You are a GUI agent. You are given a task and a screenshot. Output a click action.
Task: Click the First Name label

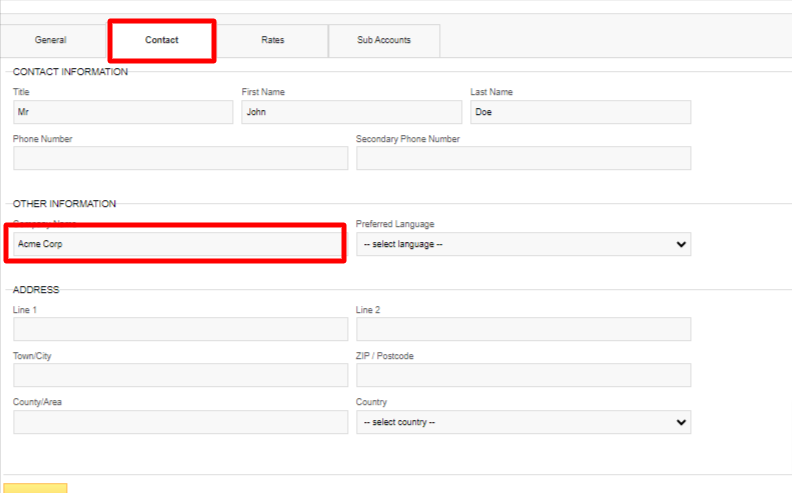263,92
